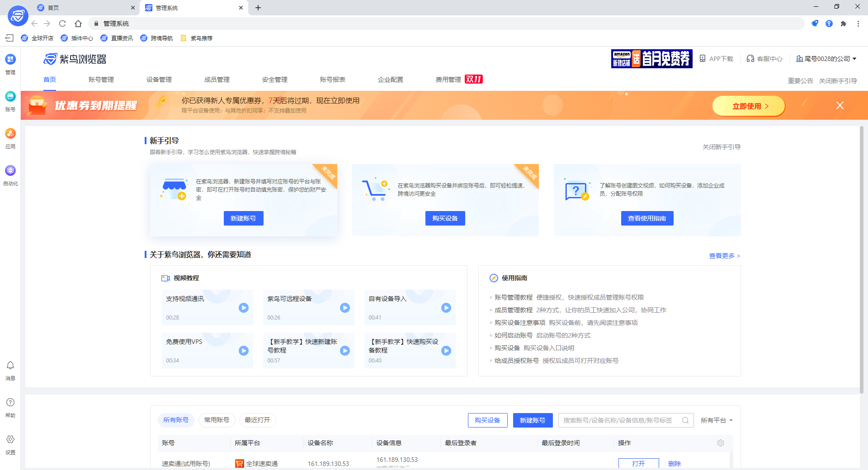Screen dimensions: 868x470
Task: Switch to the 常用账号 tab
Action: pos(217,420)
